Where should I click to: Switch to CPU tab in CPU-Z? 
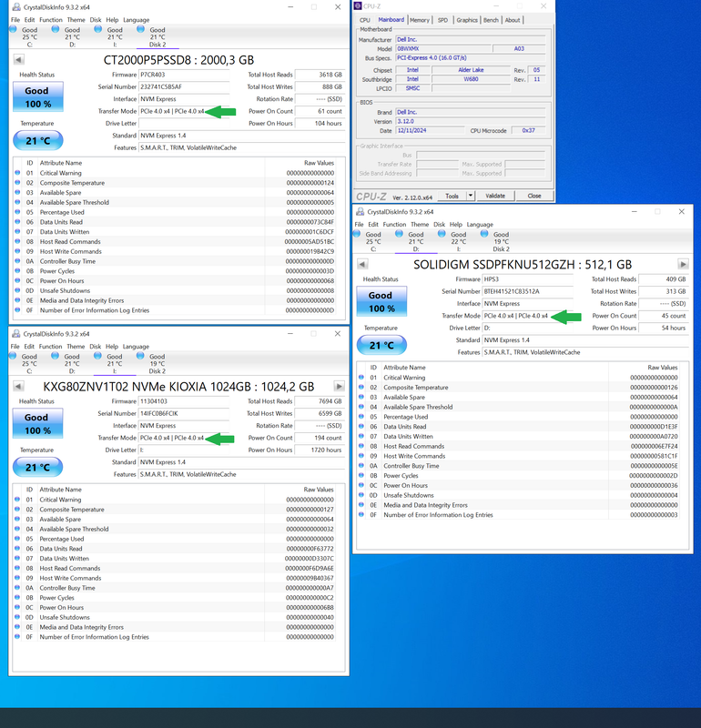pos(365,20)
